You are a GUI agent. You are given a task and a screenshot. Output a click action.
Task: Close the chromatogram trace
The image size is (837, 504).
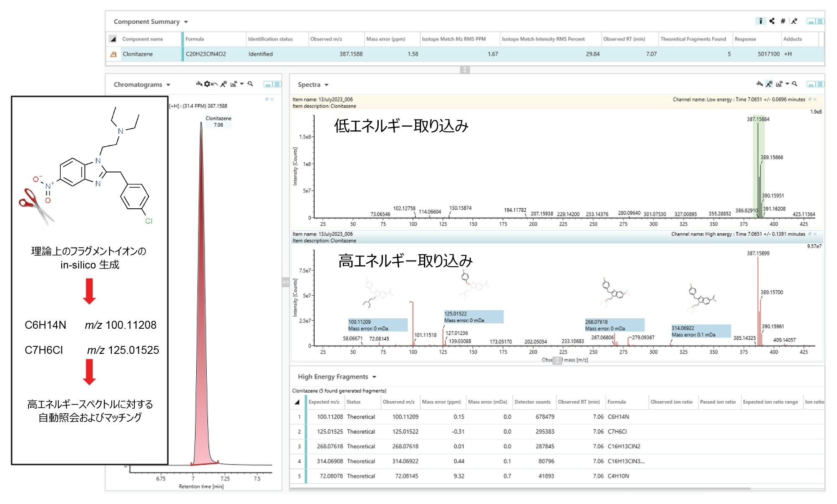272,99
